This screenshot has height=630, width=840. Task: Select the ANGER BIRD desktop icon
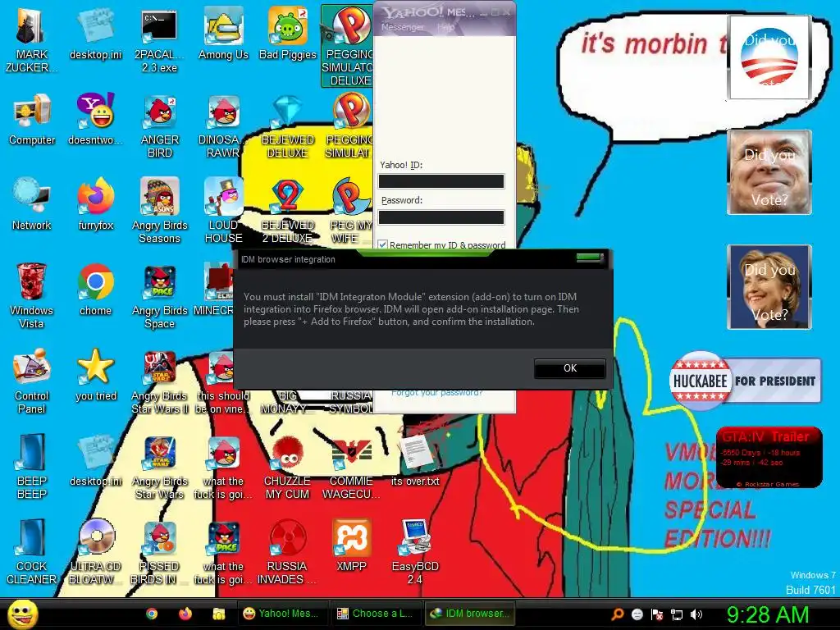[x=159, y=127]
